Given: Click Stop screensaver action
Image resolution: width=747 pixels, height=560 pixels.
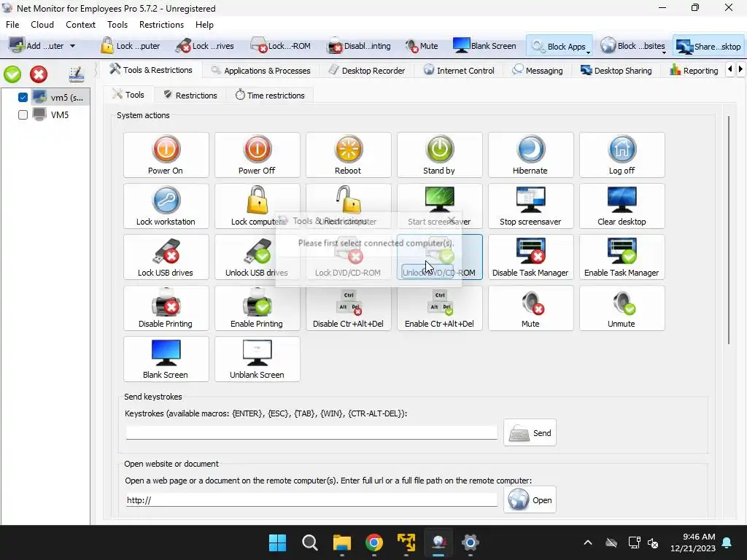Looking at the screenshot, I should (531, 206).
